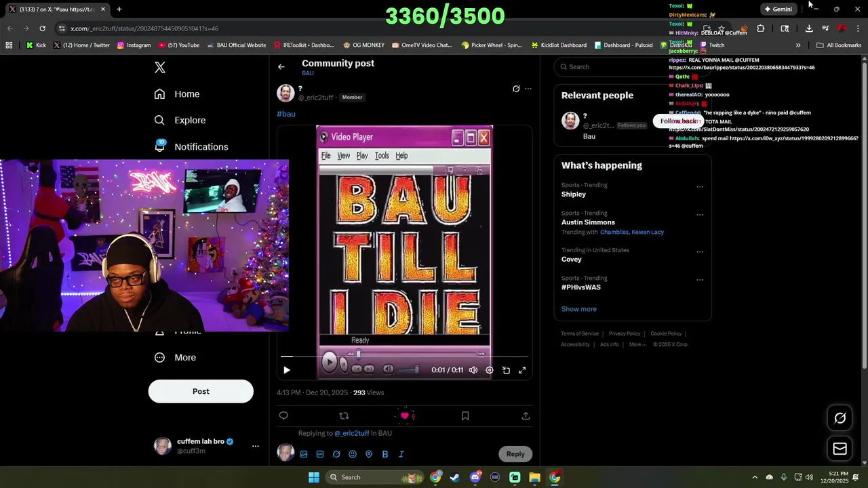Screen dimensions: 868x488
Task: Open the emoji picker in the reply toolbar
Action: tap(353, 454)
